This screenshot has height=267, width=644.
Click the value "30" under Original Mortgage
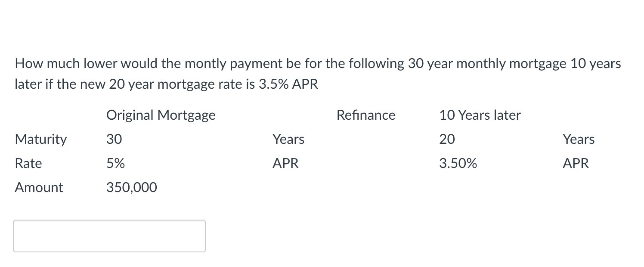pos(114,139)
